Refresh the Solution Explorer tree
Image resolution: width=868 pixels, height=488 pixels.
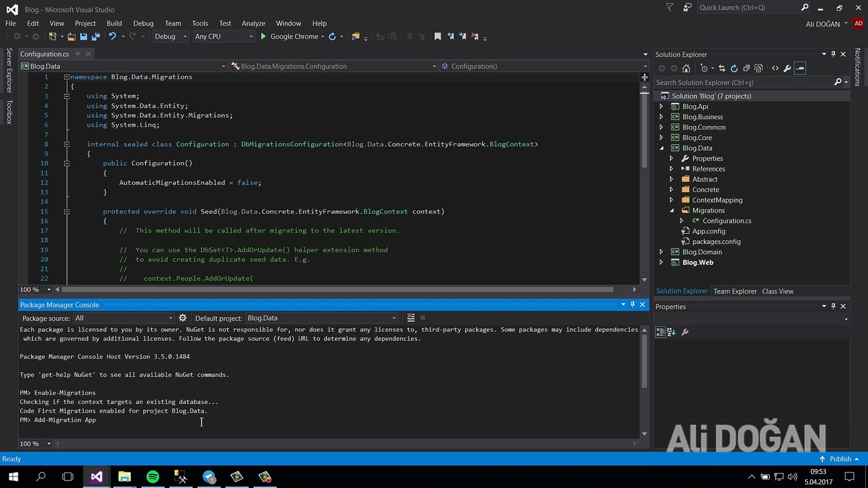point(734,68)
